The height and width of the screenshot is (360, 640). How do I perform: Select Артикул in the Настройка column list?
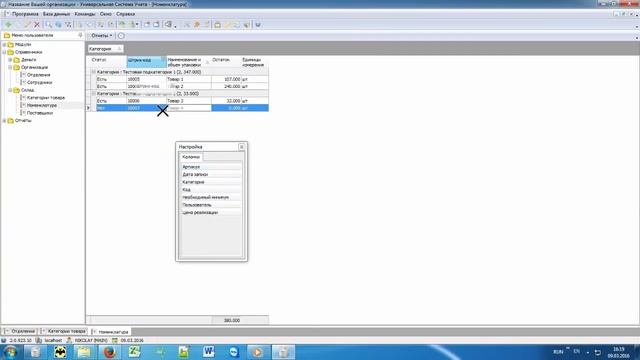[x=211, y=167]
